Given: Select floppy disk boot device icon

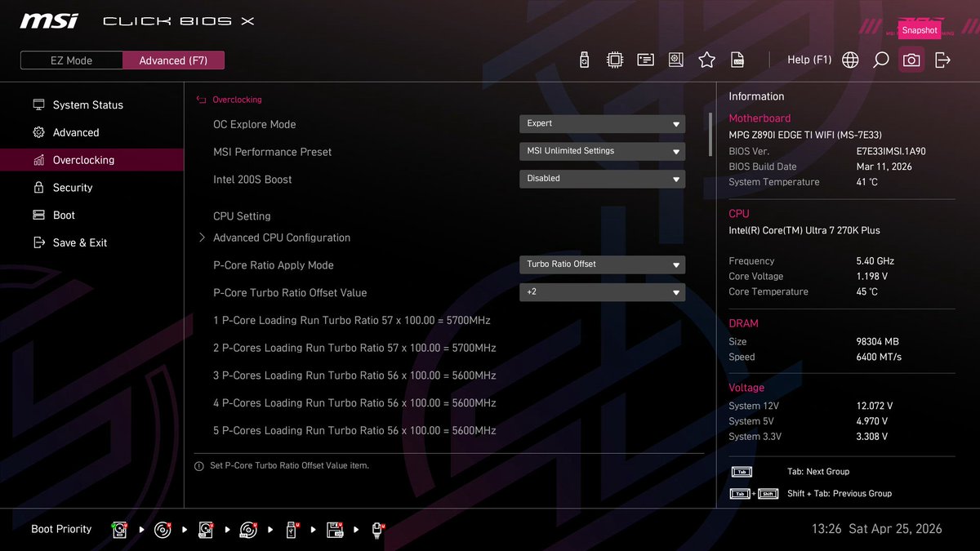Looking at the screenshot, I should (x=334, y=530).
